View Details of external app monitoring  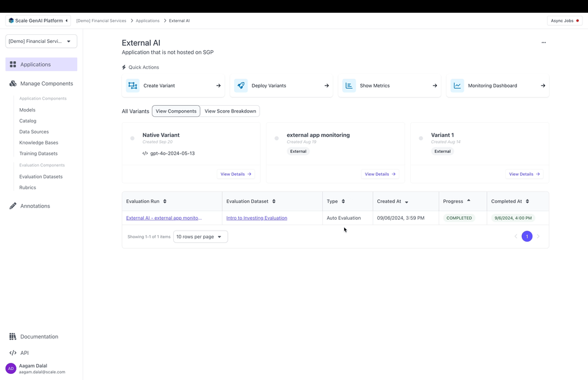(380, 174)
